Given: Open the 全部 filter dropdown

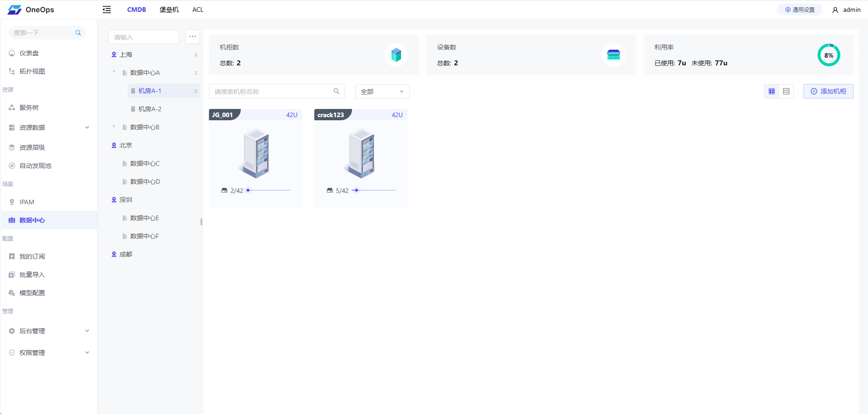Looking at the screenshot, I should pos(382,92).
